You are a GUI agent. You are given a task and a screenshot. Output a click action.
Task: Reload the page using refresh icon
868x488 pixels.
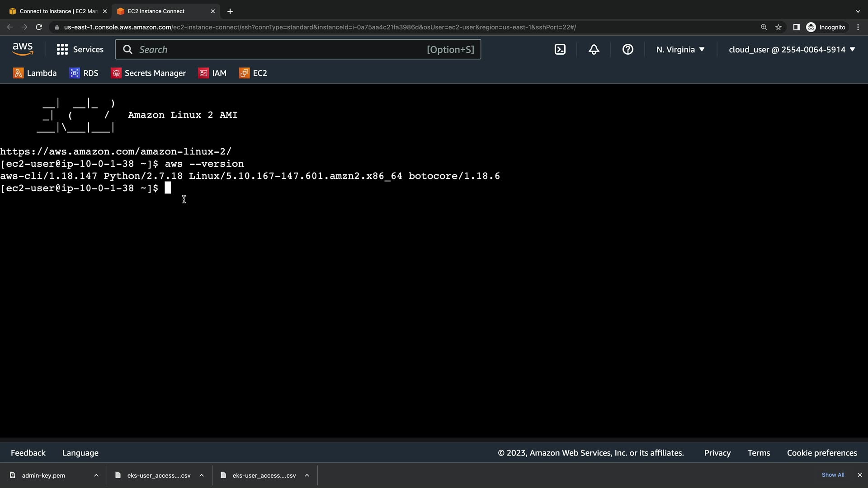39,27
